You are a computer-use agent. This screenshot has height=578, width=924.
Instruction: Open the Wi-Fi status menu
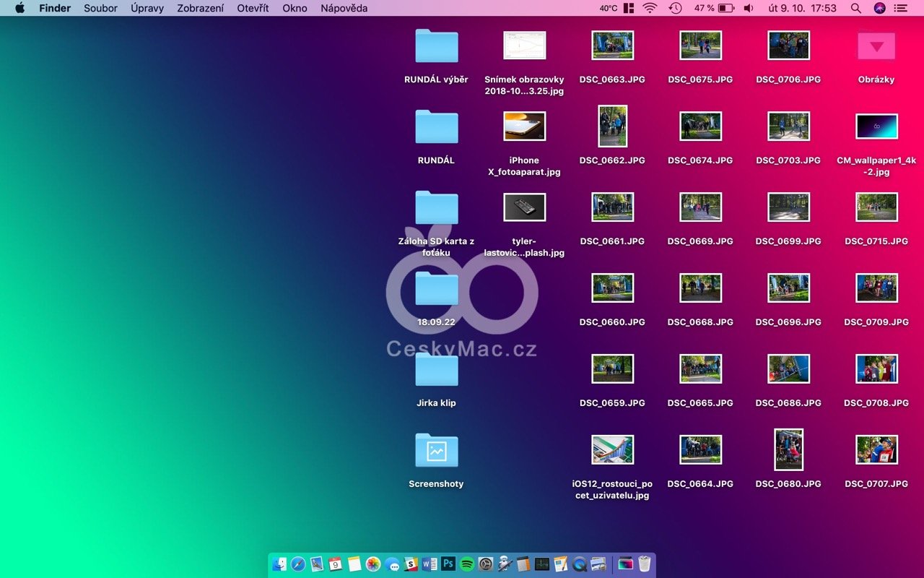pyautogui.click(x=650, y=8)
